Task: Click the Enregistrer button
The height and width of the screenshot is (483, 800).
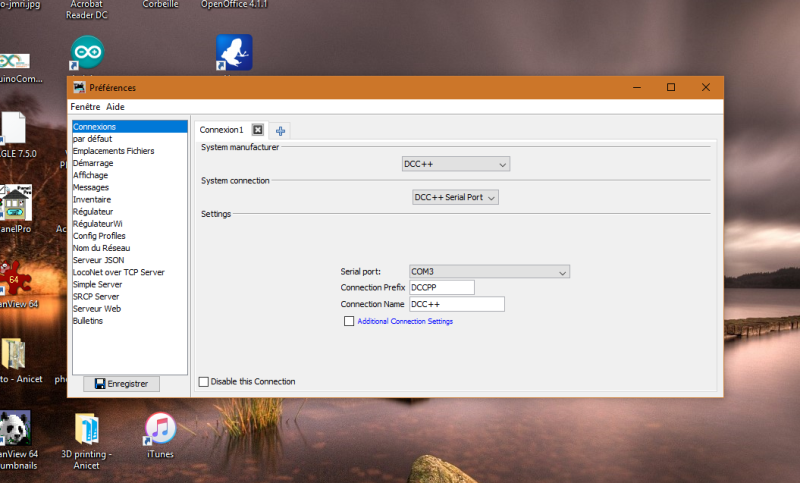Action: (x=120, y=383)
